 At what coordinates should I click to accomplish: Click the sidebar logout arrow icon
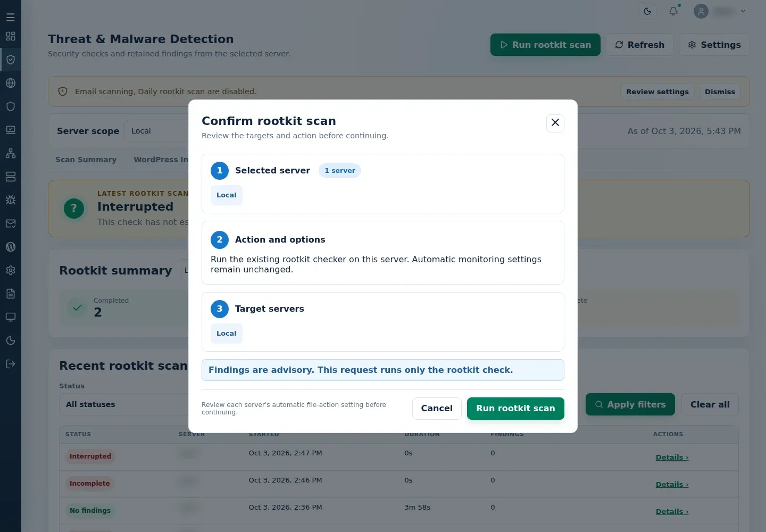pos(11,364)
